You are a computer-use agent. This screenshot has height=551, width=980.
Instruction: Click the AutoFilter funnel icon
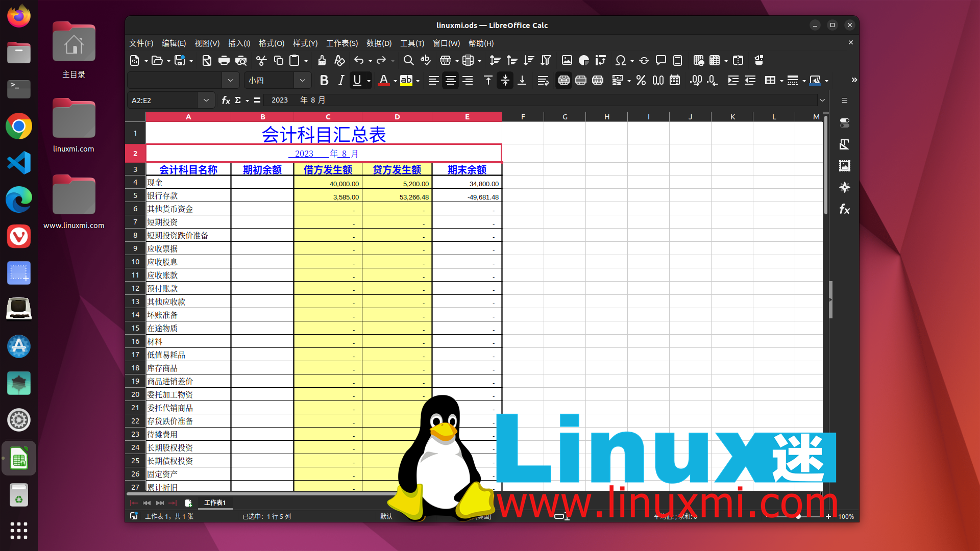point(546,61)
